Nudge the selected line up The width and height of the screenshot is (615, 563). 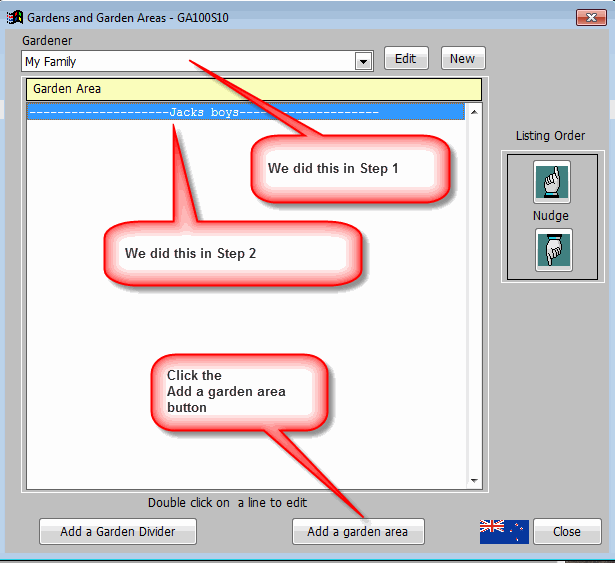click(552, 182)
